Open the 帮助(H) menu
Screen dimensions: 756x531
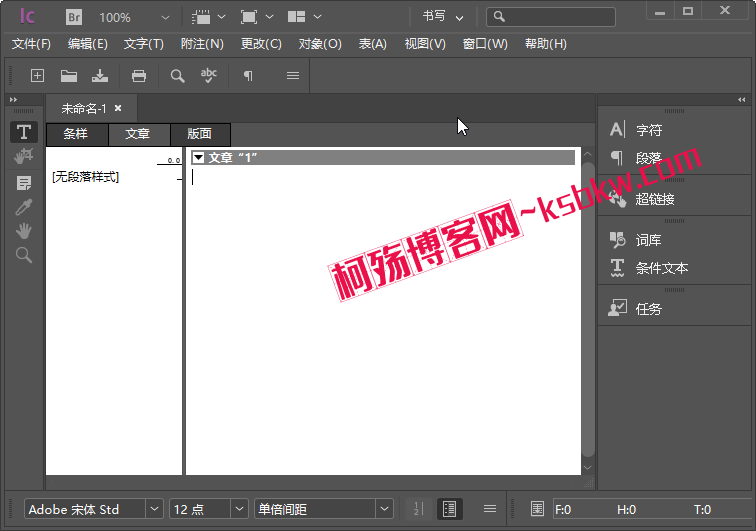pos(546,44)
